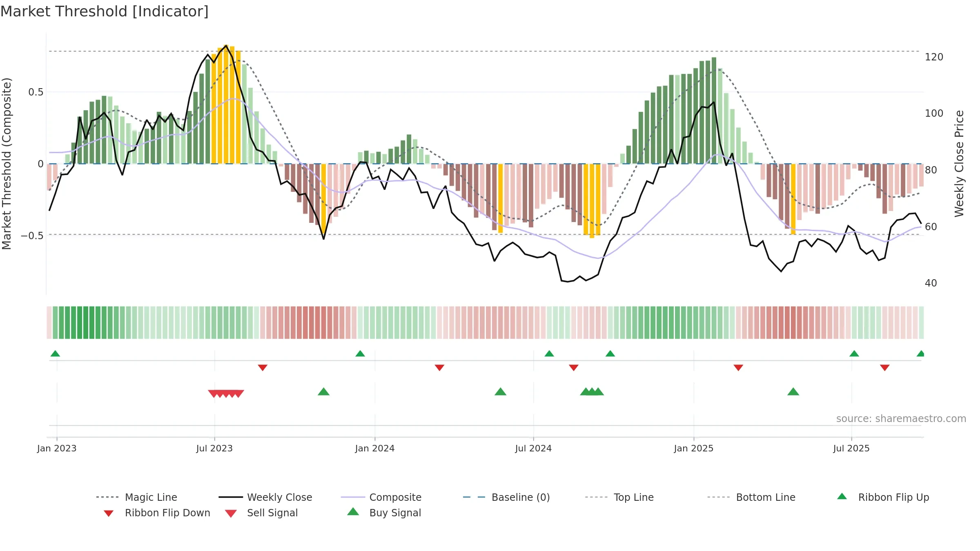Toggle the Composite legend entry
Screen dimensions: 980x551
[381, 497]
